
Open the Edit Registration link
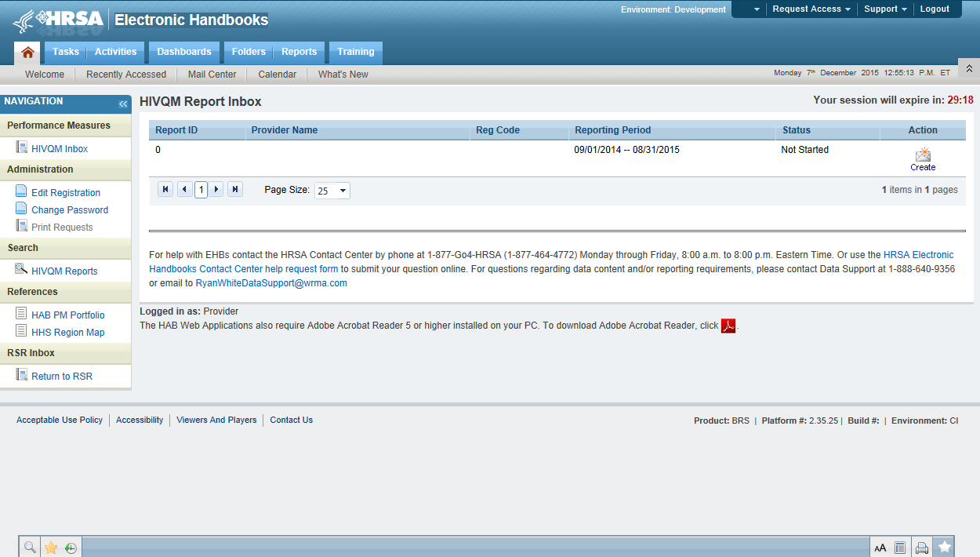tap(66, 193)
